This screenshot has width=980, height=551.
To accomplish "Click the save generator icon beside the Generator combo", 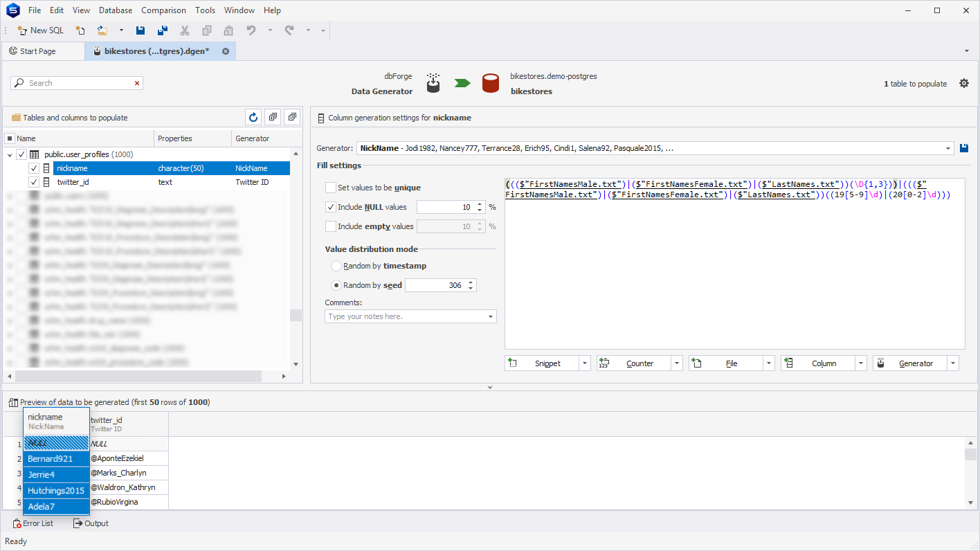I will coord(964,148).
